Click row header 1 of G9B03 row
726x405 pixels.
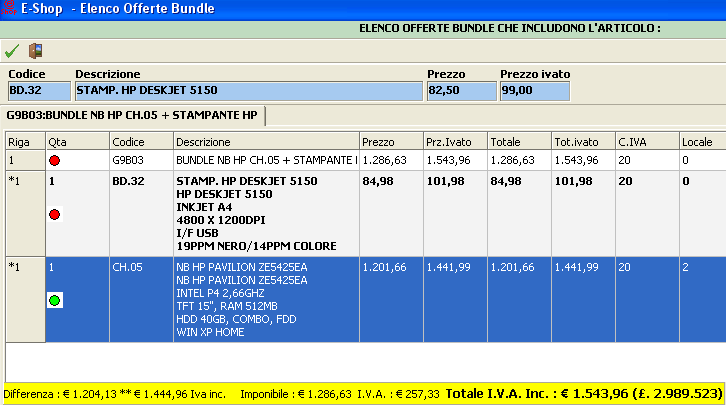coord(25,160)
